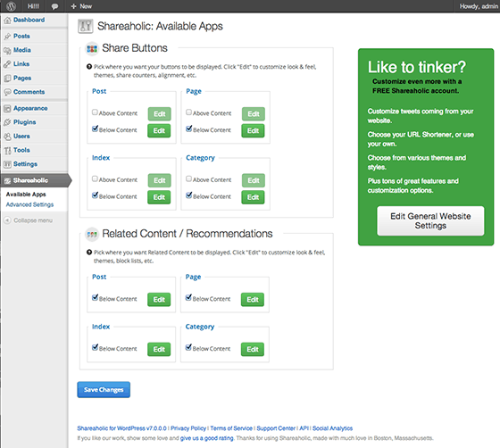Edit Related Content Page Below Content
Viewport: 500px width, 448px height.
pyautogui.click(x=253, y=300)
